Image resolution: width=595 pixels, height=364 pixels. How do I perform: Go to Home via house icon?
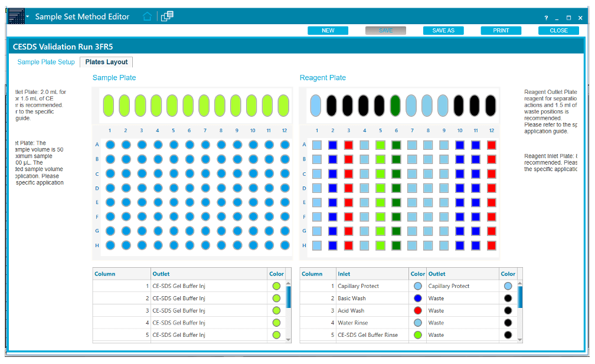[147, 17]
